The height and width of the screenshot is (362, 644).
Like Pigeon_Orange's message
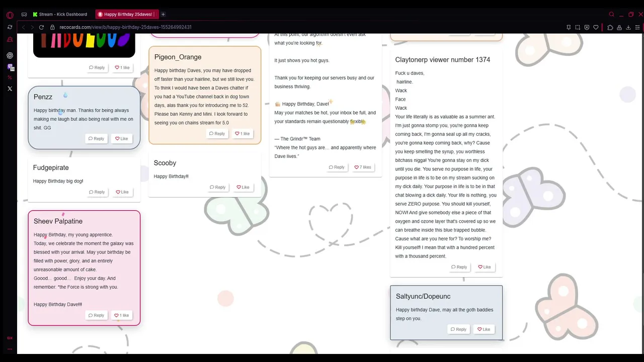click(x=243, y=134)
